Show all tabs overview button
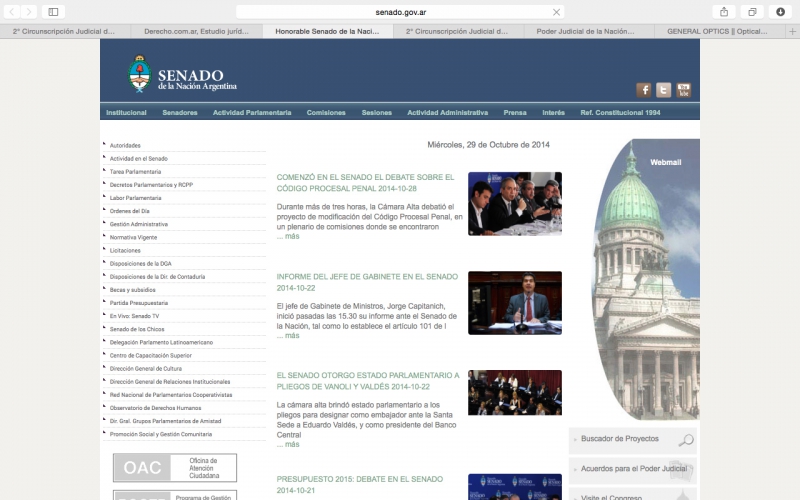Image resolution: width=800 pixels, height=500 pixels. 752,12
